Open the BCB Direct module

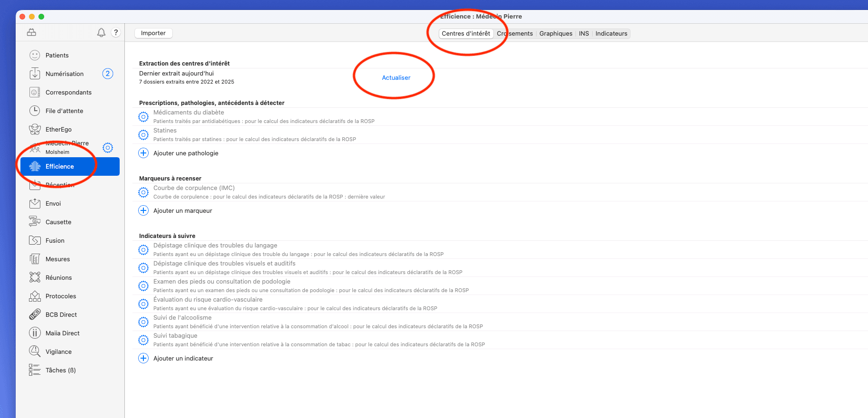(61, 315)
